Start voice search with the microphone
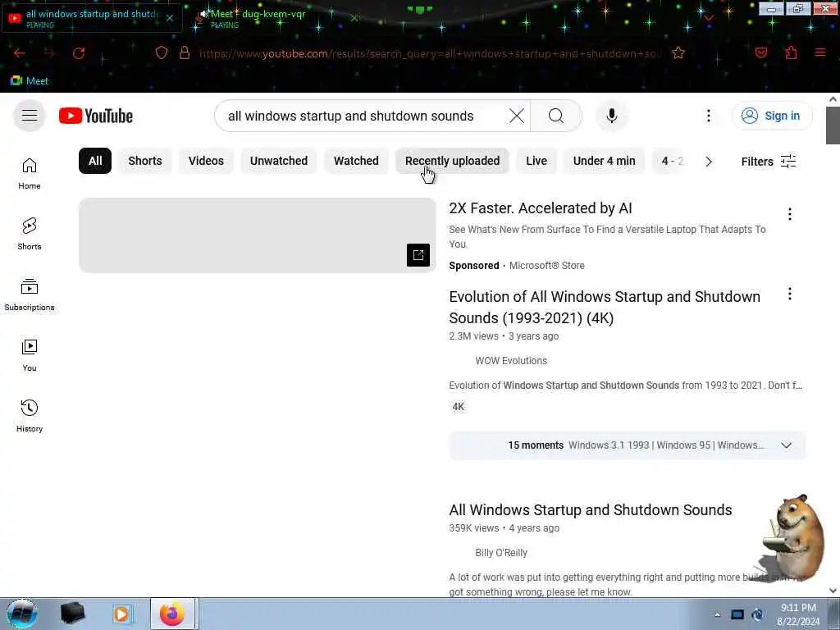The height and width of the screenshot is (630, 840). pos(612,116)
